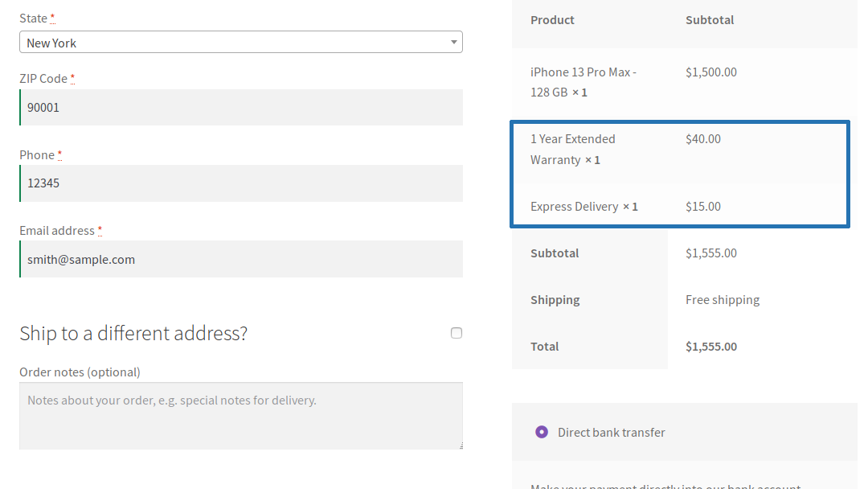The width and height of the screenshot is (868, 489).
Task: Select the Direct bank transfer radio button
Action: pos(542,432)
